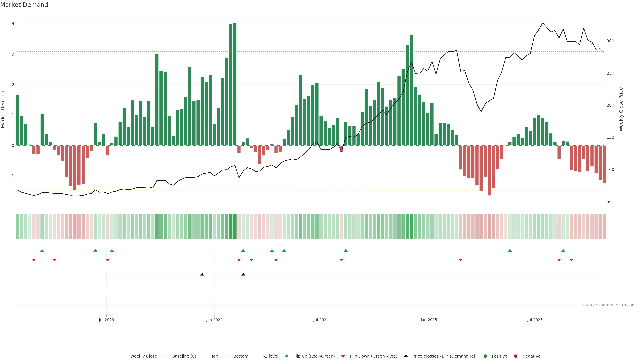644x362 pixels.
Task: Click the Flip Up green triangle legend icon
Action: point(286,356)
